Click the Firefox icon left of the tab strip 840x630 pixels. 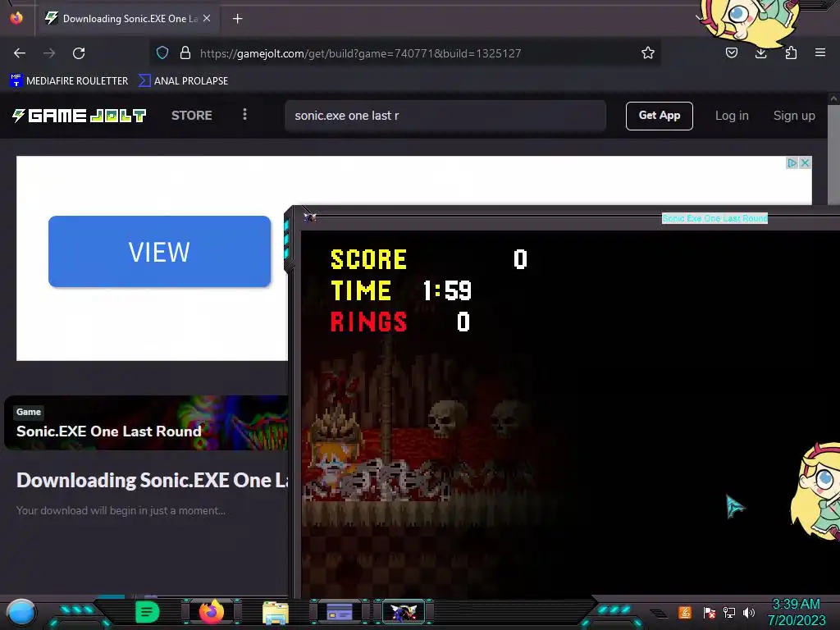point(16,18)
